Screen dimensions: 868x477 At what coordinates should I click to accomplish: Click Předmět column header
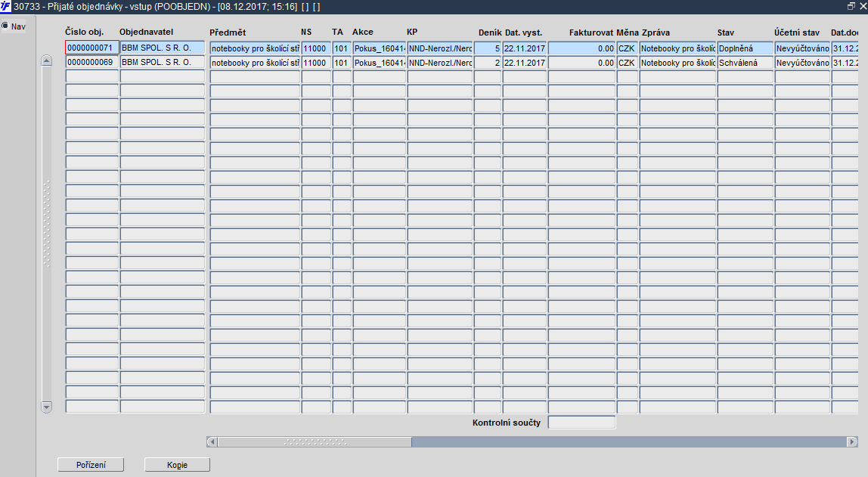point(228,32)
